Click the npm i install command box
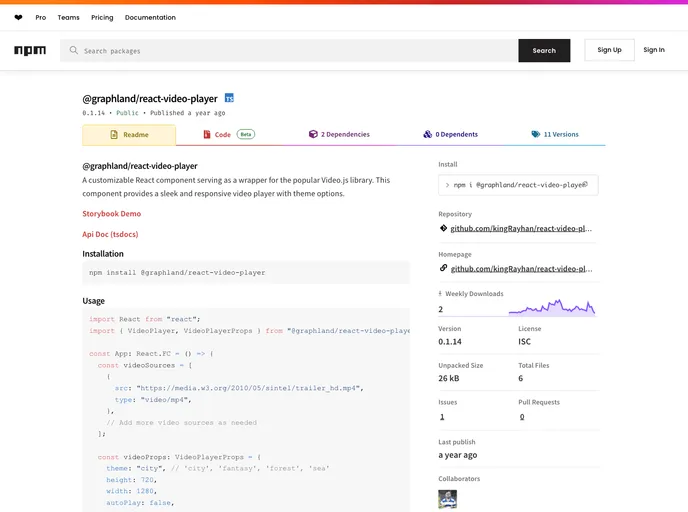This screenshot has width=688, height=512. (518, 185)
